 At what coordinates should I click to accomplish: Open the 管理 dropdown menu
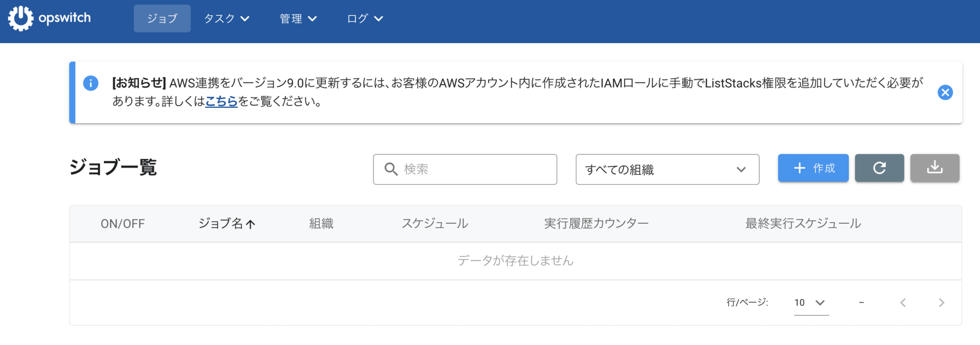tap(298, 19)
